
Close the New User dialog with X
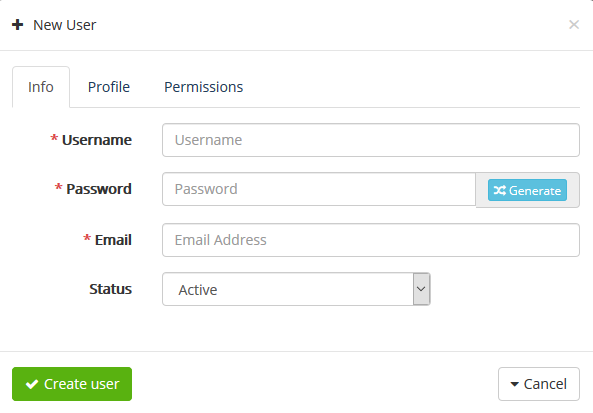574,25
